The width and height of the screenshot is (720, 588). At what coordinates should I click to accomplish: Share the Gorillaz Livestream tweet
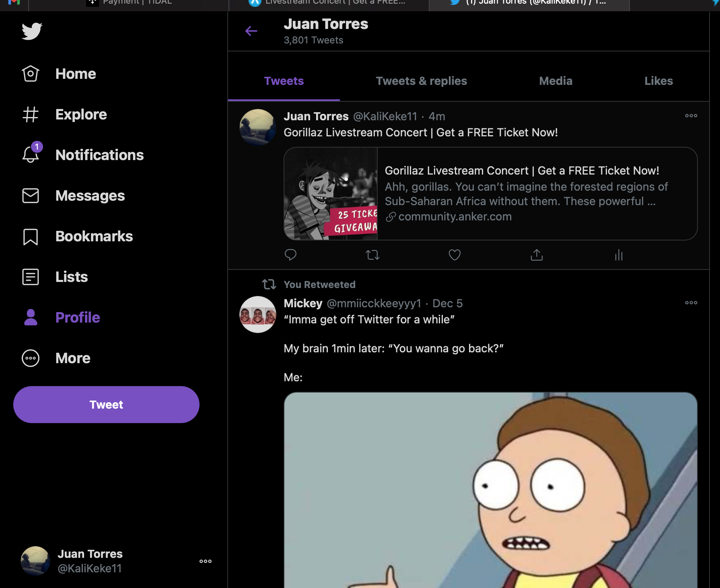tap(537, 255)
